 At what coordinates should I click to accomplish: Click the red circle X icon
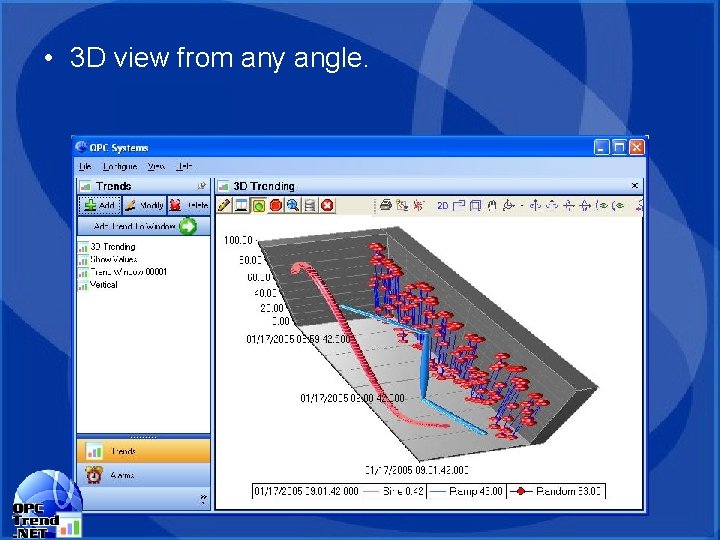coord(327,205)
